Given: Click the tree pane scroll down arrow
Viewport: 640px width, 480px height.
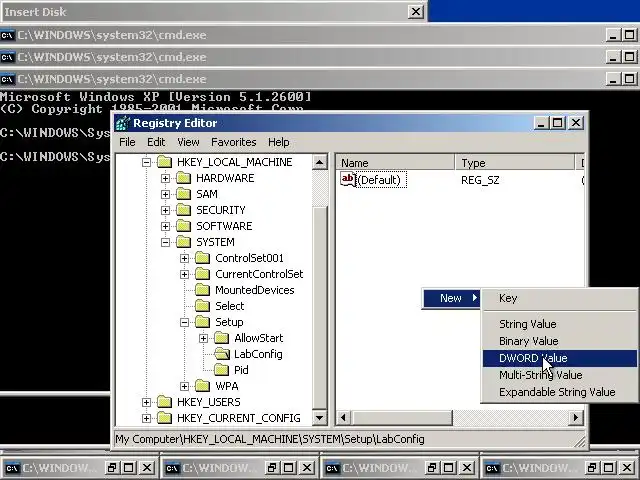Looking at the screenshot, I should pos(320,418).
